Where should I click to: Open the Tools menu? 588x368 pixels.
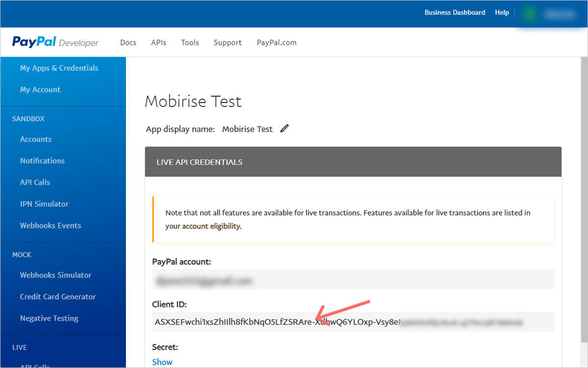click(190, 43)
